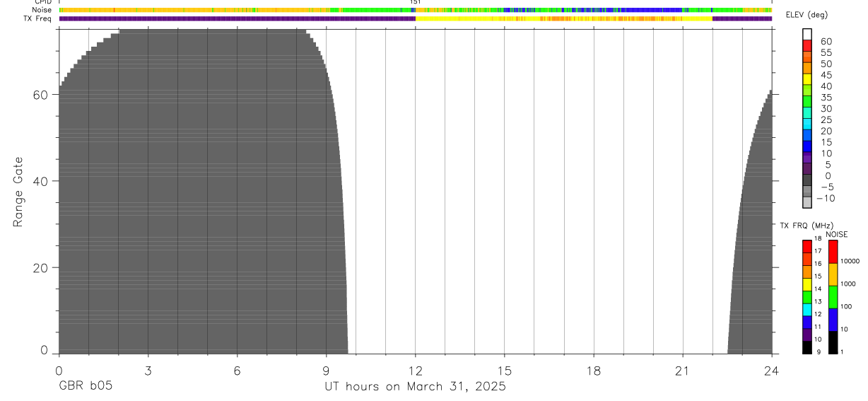
Task: Click the x-axis tick label '9'
Action: [326, 370]
